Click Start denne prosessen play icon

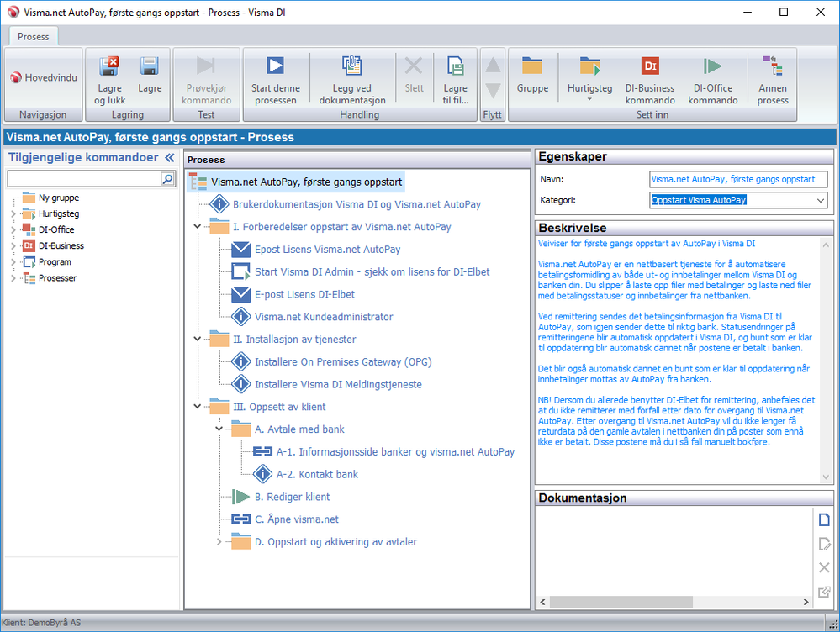pos(275,66)
